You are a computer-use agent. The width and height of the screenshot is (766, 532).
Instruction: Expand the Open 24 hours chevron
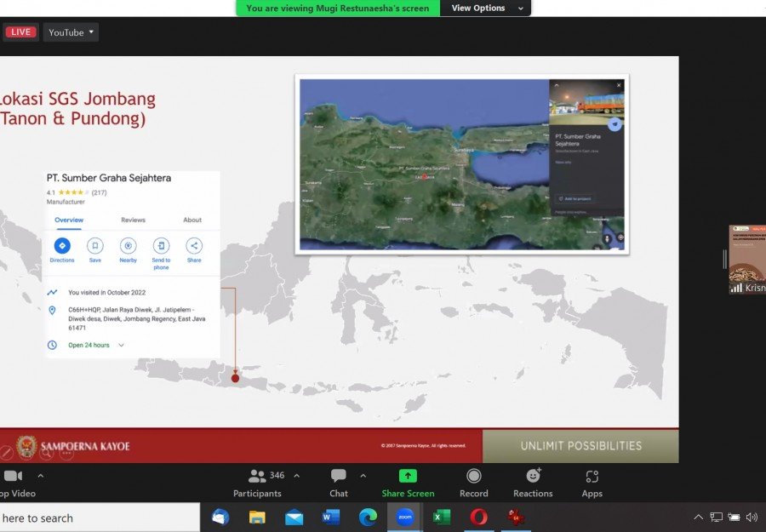(x=121, y=345)
